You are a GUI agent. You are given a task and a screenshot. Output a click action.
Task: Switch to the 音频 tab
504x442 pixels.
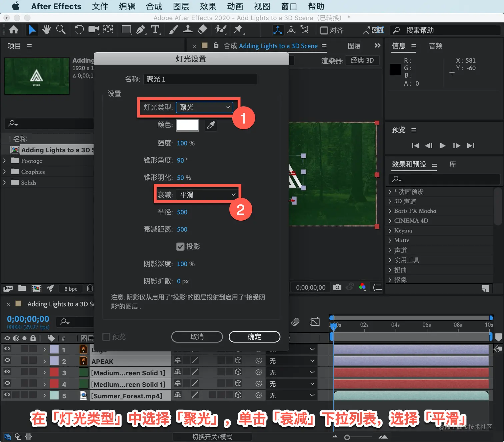click(x=436, y=46)
